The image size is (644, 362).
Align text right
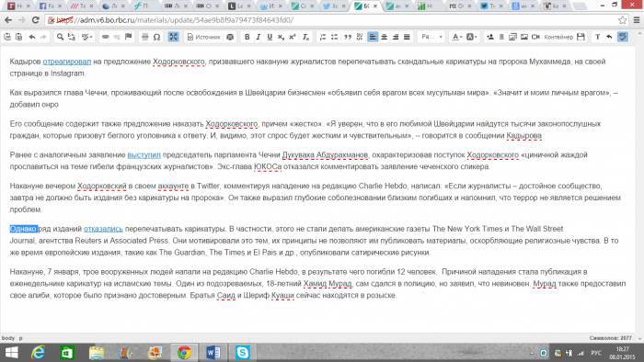pos(396,37)
